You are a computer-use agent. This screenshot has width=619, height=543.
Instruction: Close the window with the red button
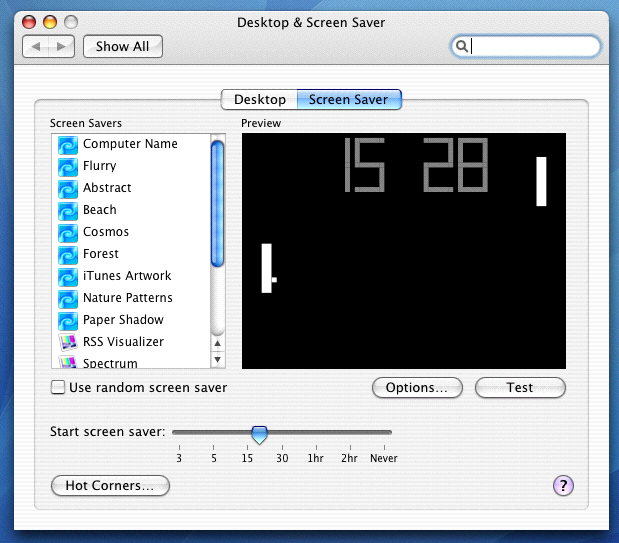29,22
